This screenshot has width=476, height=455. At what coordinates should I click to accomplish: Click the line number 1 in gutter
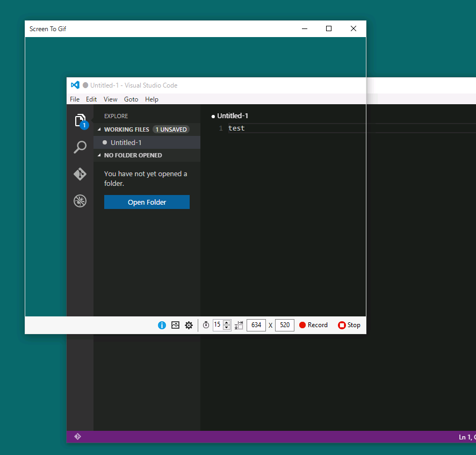[x=221, y=128]
